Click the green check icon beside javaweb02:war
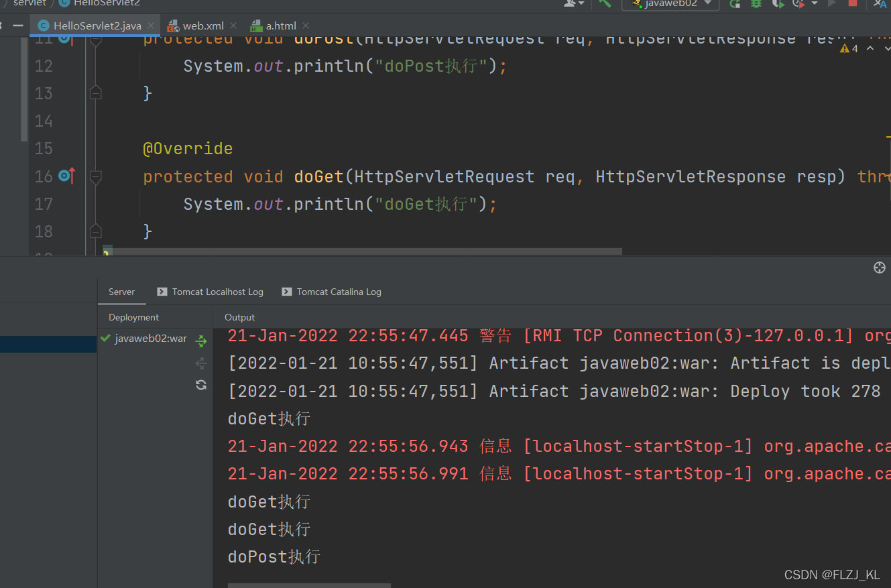This screenshot has height=588, width=891. point(105,338)
